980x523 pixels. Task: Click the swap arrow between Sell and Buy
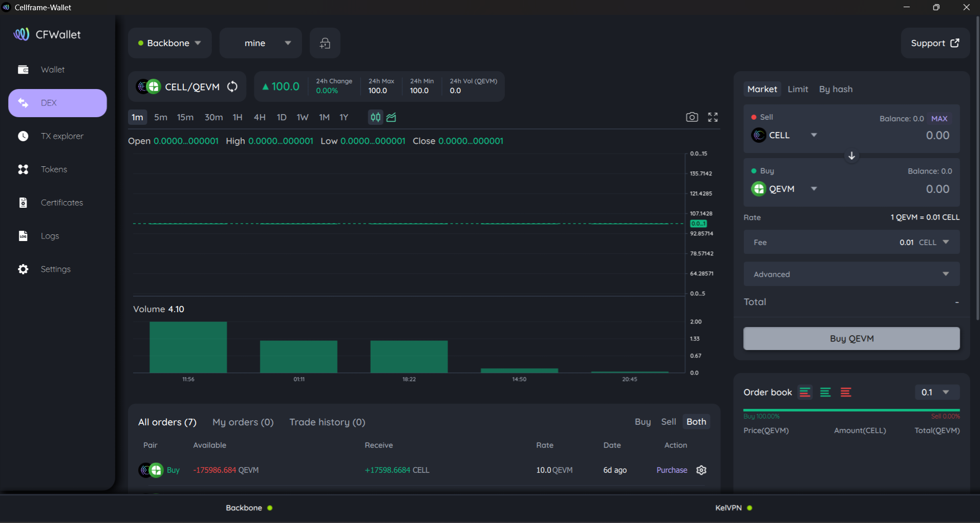pos(851,156)
